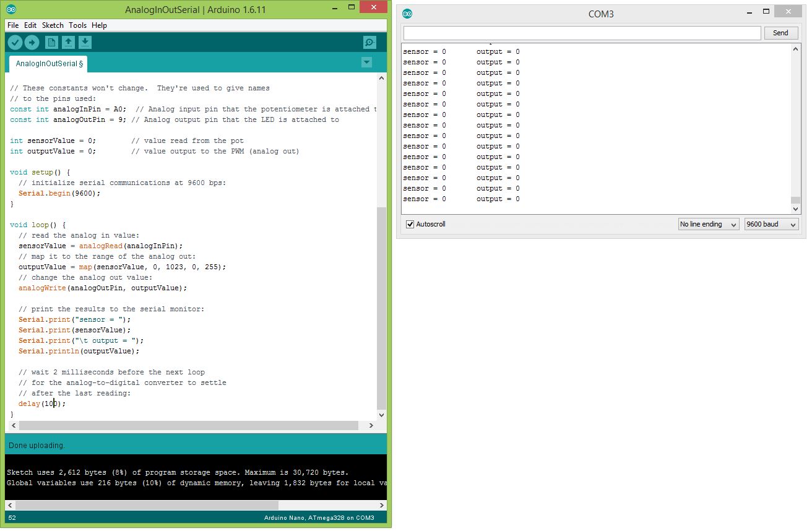
Task: Click the "Serial.begin(9600);" line
Action: [59, 193]
